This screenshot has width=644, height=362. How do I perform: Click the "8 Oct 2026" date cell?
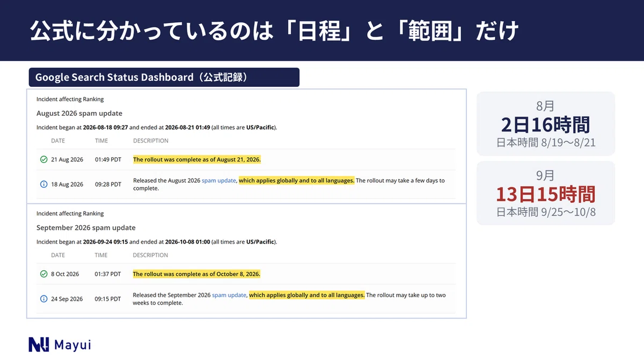tap(65, 274)
